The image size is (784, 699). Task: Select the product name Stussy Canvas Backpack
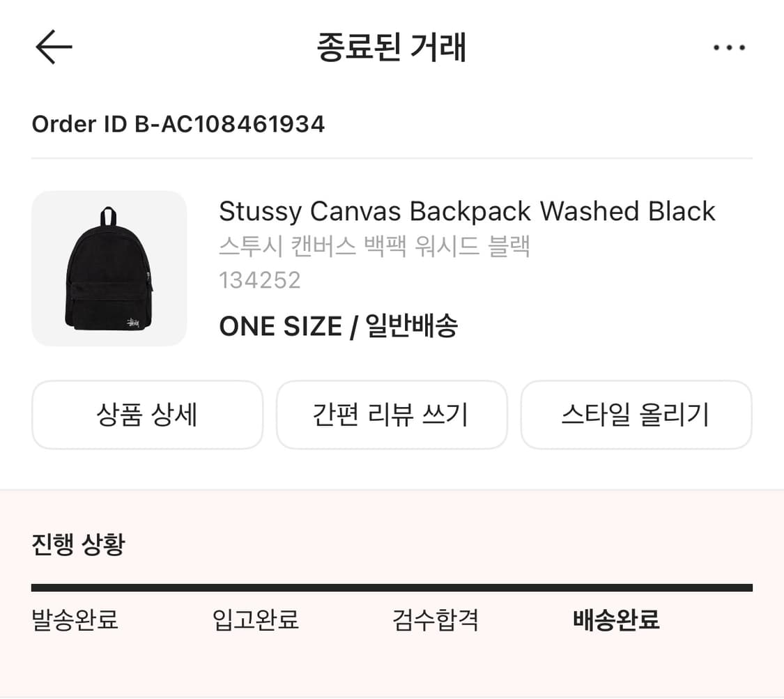coord(467,211)
